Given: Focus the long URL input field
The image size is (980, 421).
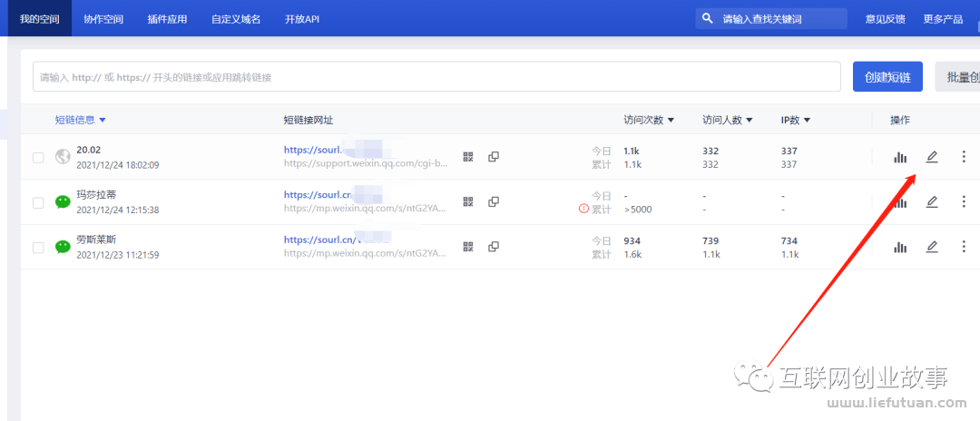Looking at the screenshot, I should (x=436, y=77).
